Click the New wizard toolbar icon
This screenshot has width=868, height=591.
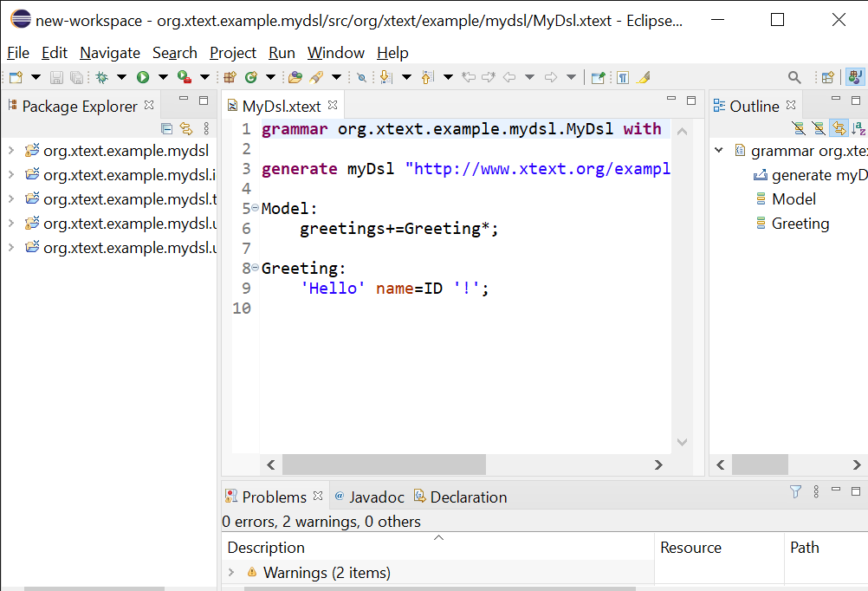point(16,77)
